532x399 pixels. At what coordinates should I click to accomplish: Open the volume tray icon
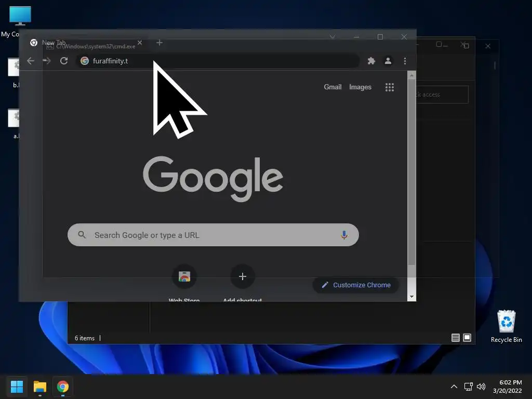[x=481, y=387]
